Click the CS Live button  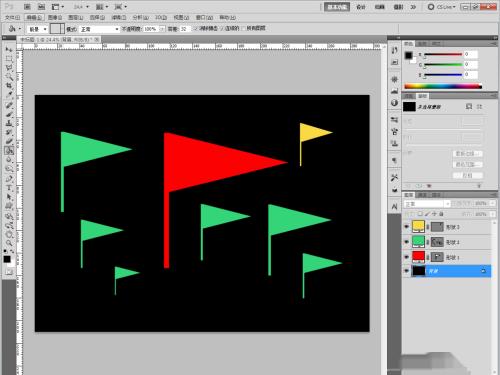click(442, 7)
